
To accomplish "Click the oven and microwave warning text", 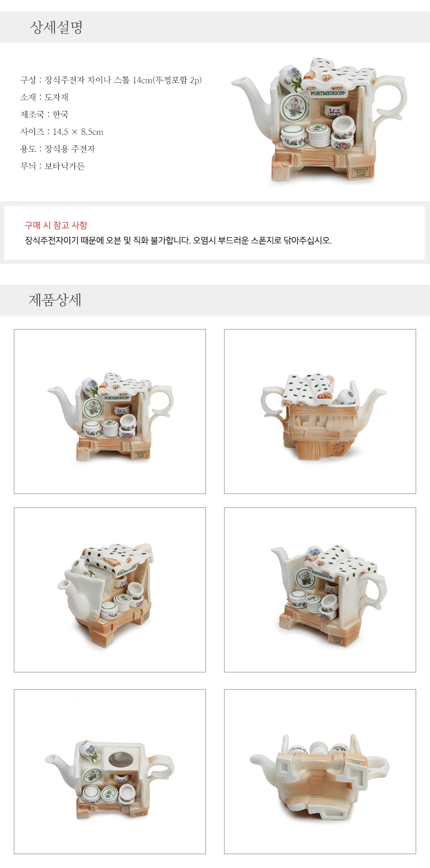I will pyautogui.click(x=178, y=241).
